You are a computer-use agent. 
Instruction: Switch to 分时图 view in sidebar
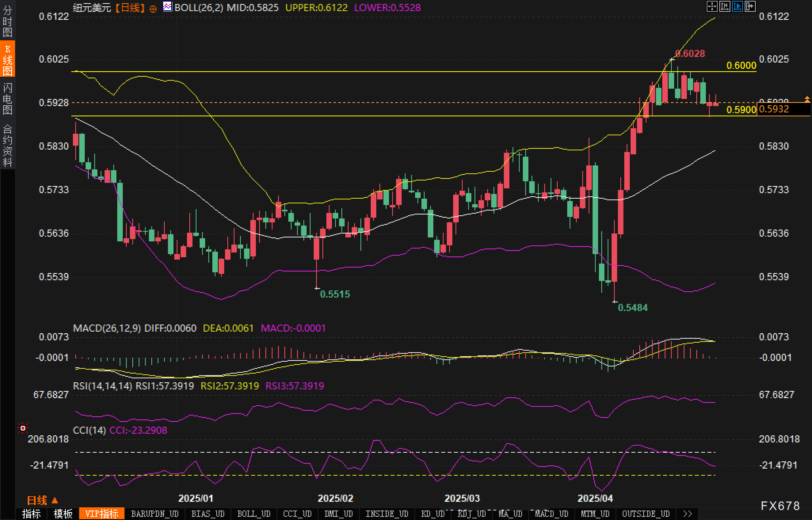pos(8,21)
